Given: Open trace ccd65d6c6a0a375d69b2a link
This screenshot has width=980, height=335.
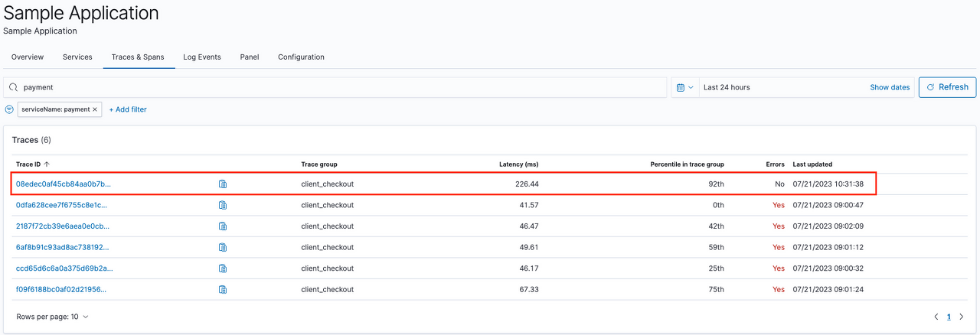Looking at the screenshot, I should tap(64, 268).
